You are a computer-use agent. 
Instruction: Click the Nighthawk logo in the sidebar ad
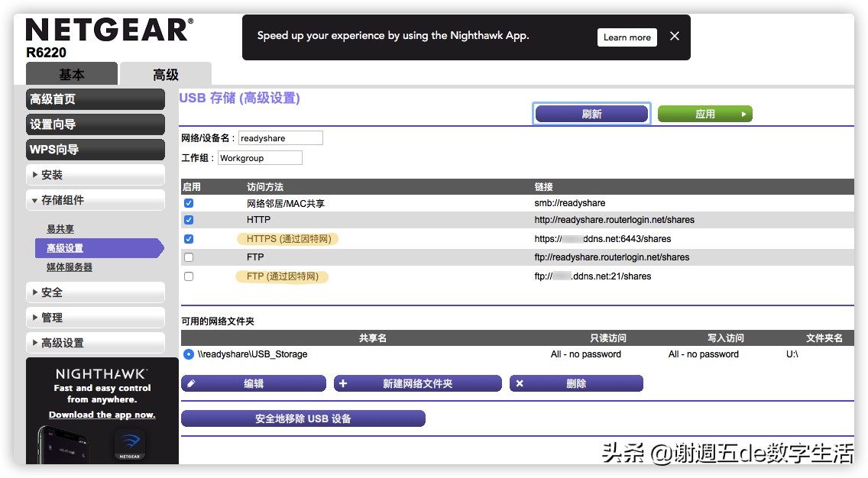point(102,375)
